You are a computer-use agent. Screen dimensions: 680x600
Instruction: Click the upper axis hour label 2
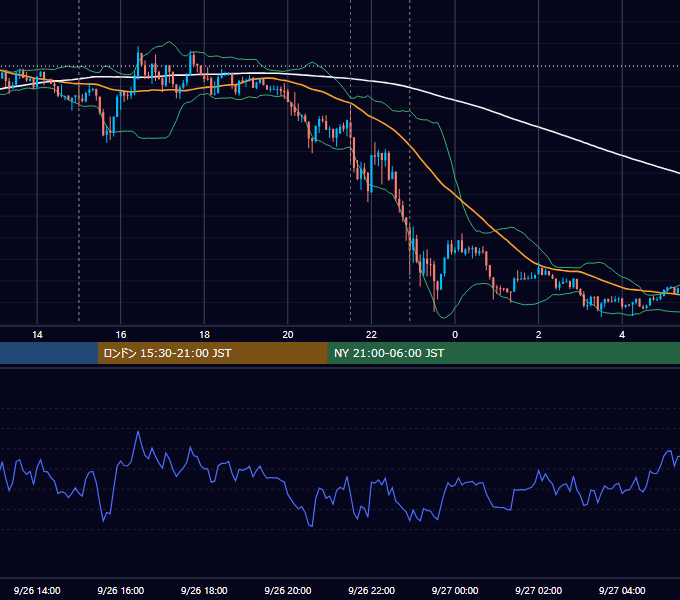click(539, 335)
